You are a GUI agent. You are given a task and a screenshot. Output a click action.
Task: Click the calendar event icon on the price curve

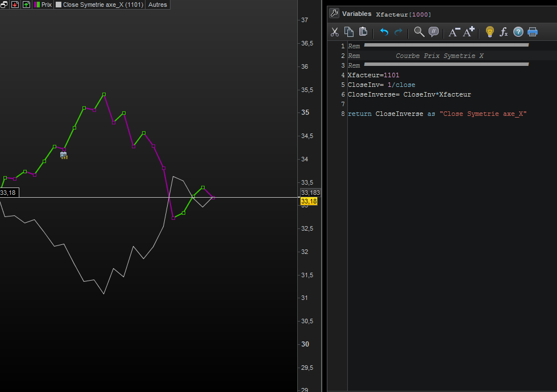pos(64,156)
